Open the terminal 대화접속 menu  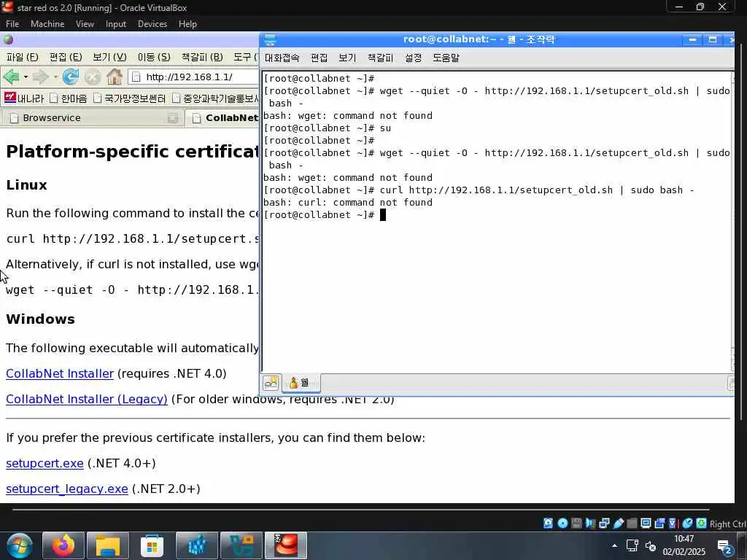pyautogui.click(x=282, y=58)
